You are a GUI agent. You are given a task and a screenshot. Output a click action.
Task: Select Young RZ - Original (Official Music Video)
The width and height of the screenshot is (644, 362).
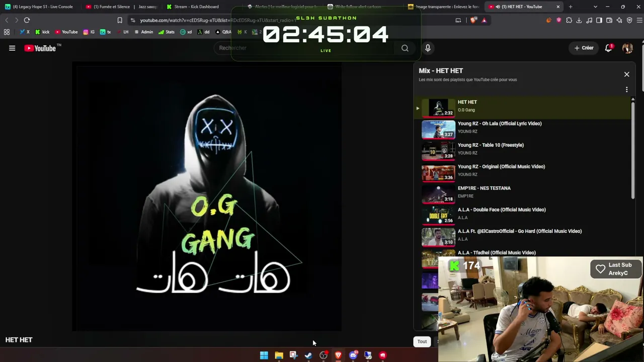click(523, 172)
